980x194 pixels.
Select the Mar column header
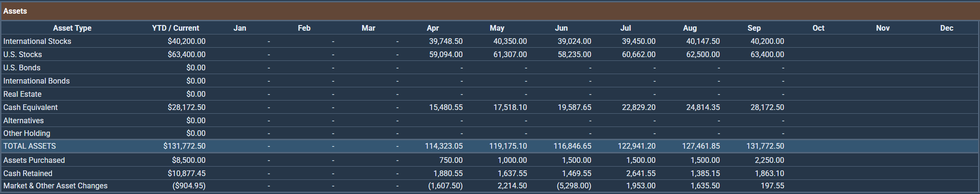tap(368, 28)
